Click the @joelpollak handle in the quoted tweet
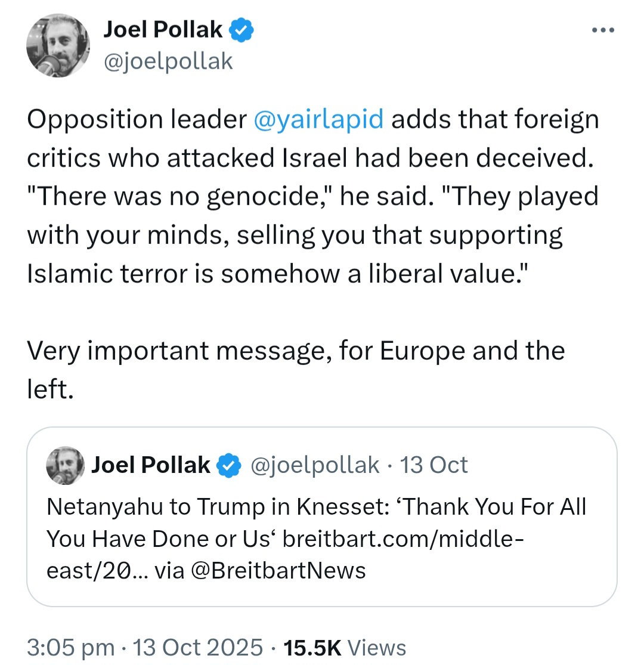The image size is (644, 665). [316, 465]
